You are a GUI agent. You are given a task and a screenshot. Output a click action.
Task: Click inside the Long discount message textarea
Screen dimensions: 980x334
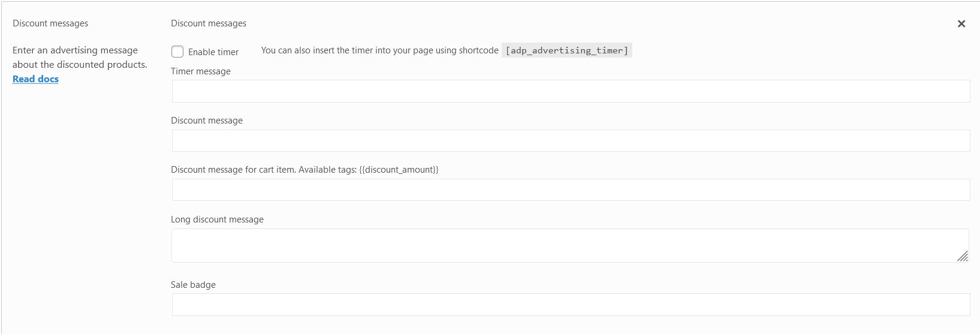[x=571, y=245]
